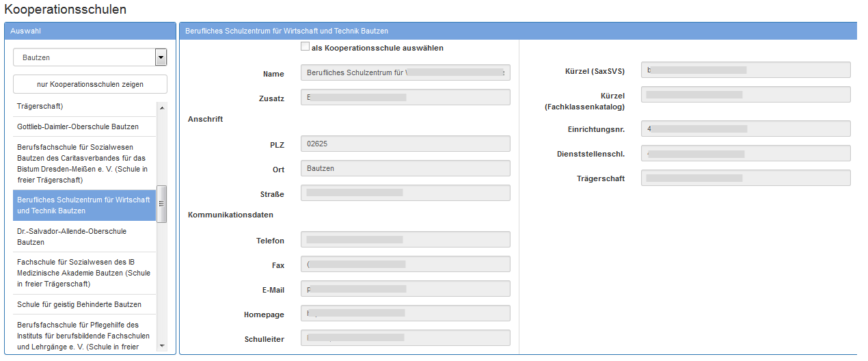Click 'nur Kooperationsschulen zeigen' button
The height and width of the screenshot is (361, 868).
point(90,84)
